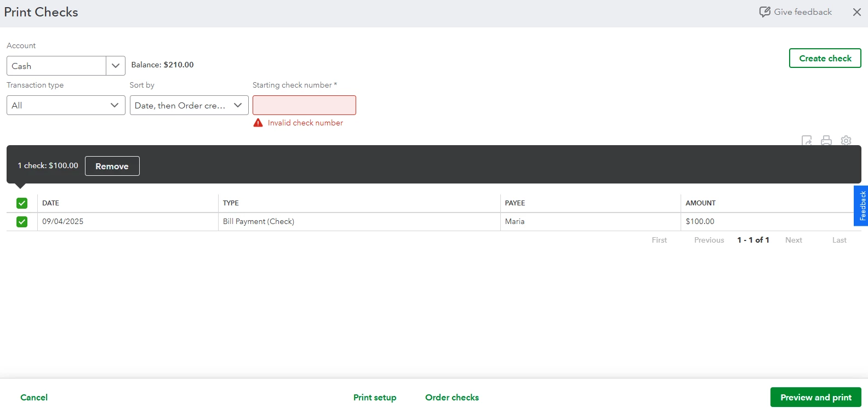
Task: Expand the Cash account dropdown
Action: click(116, 66)
